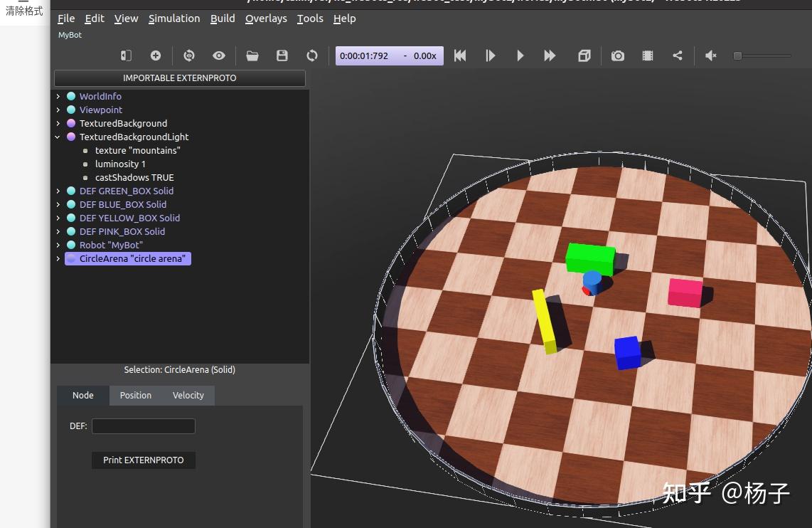Switch to the Position tab
This screenshot has height=528, width=812.
pyautogui.click(x=135, y=396)
